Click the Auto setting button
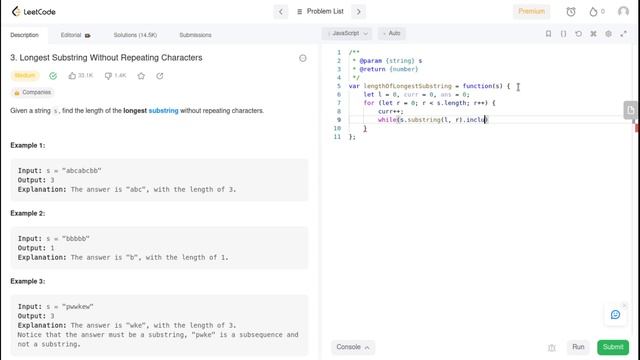This screenshot has height=360, width=640. (x=391, y=33)
